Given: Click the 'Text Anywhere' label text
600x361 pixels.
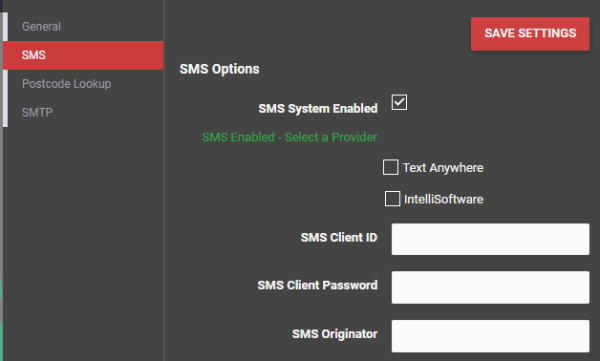Looking at the screenshot, I should click(443, 168).
